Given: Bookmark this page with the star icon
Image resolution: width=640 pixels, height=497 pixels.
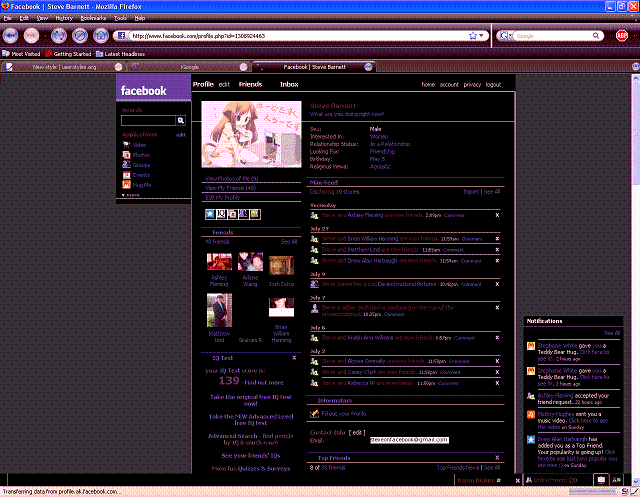Looking at the screenshot, I should 473,36.
